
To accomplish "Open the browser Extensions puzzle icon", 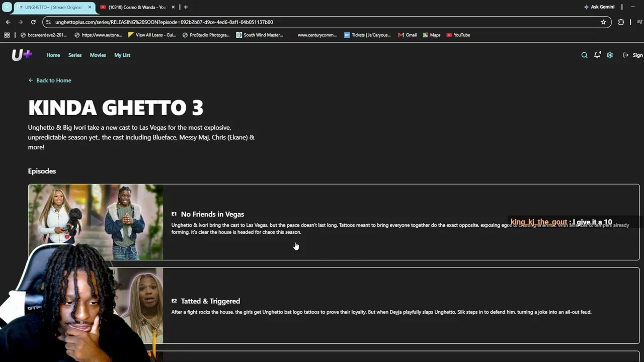I will pos(621,22).
